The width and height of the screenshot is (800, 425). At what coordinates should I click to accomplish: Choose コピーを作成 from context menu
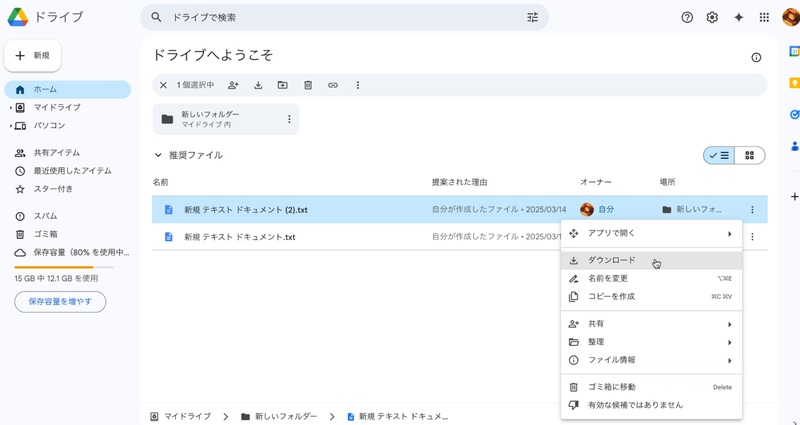click(652, 296)
